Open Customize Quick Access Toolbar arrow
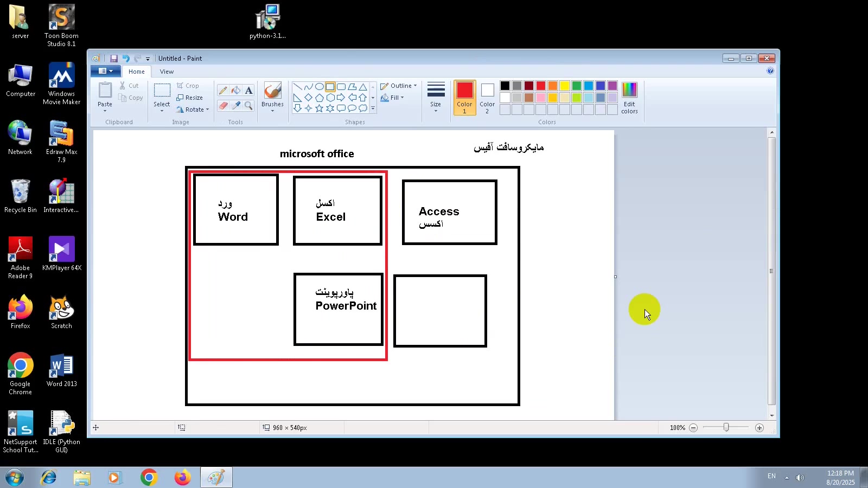 click(x=148, y=59)
